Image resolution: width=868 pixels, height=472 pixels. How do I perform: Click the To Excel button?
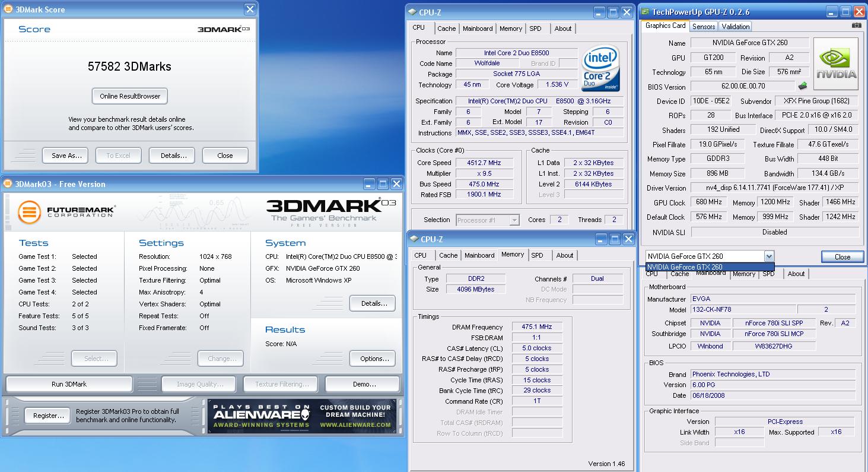118,156
